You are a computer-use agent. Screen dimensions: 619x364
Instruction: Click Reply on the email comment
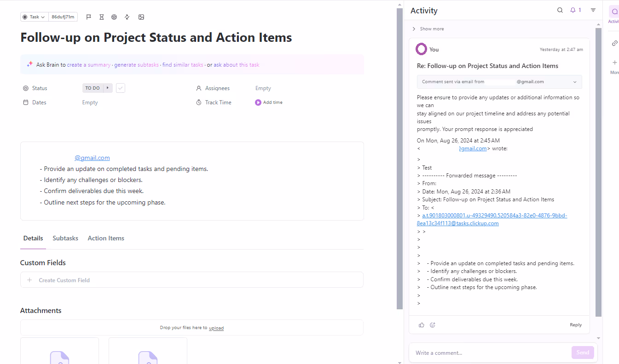(576, 325)
